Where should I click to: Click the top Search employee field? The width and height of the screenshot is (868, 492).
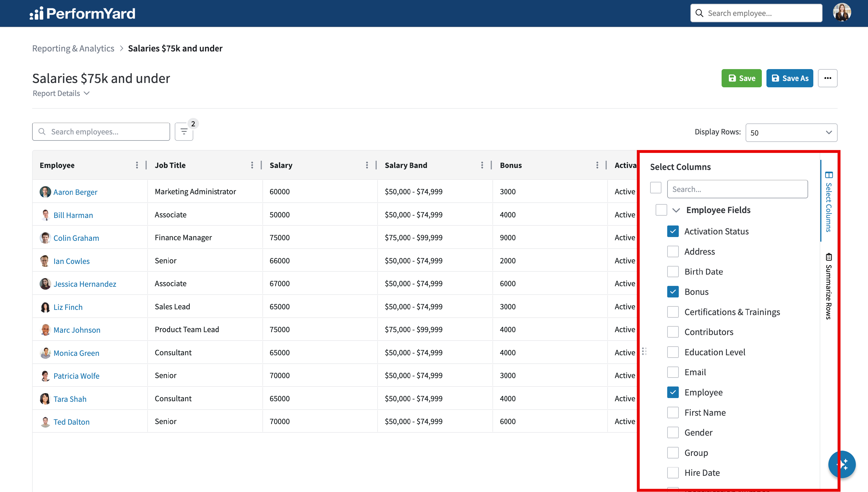coord(756,13)
